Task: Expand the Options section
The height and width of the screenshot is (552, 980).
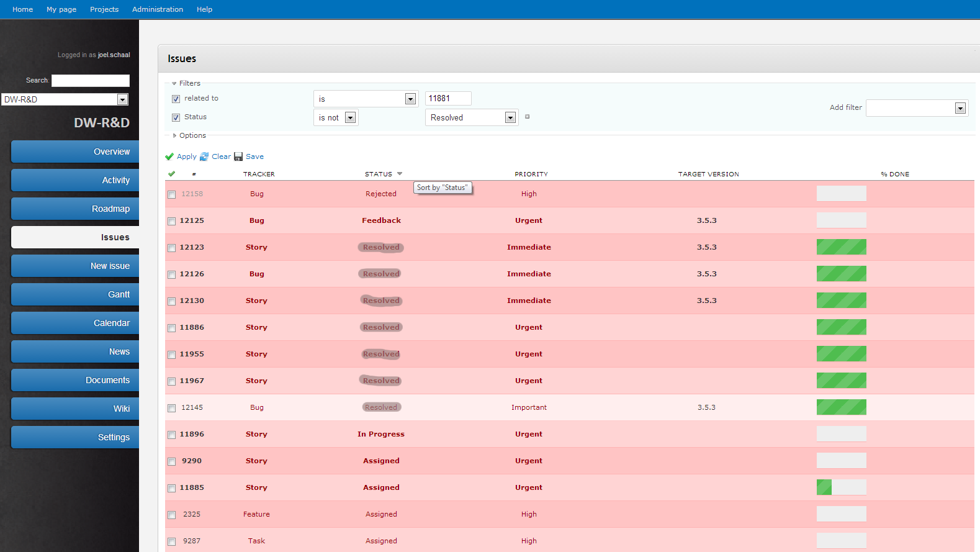Action: click(189, 135)
